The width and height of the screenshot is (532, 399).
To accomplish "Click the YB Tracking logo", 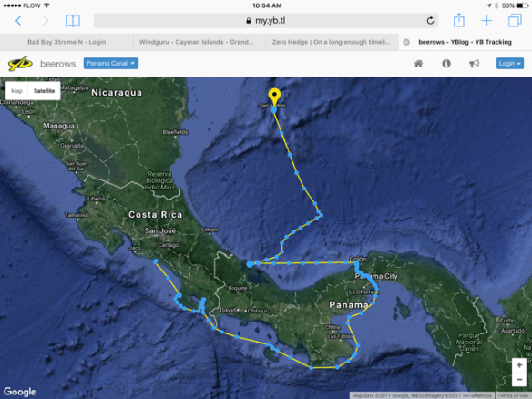I will coord(20,64).
